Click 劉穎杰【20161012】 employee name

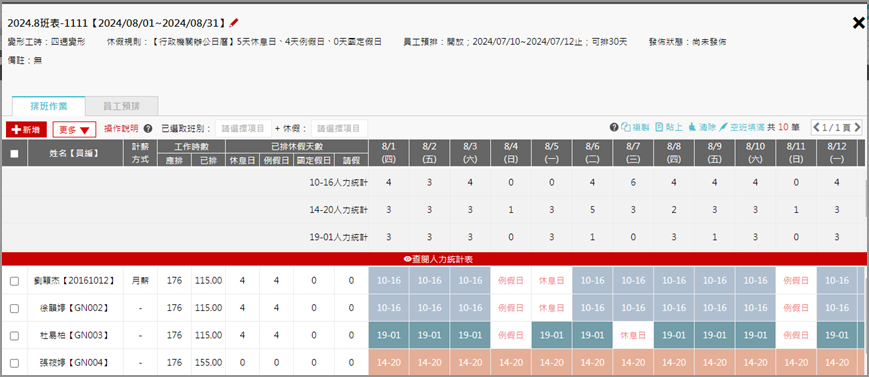click(x=75, y=281)
